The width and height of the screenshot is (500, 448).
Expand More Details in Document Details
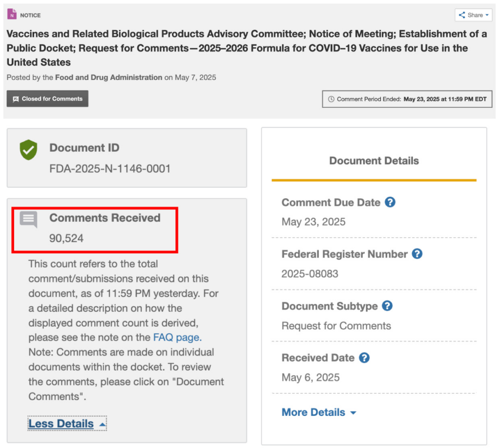[x=318, y=412]
